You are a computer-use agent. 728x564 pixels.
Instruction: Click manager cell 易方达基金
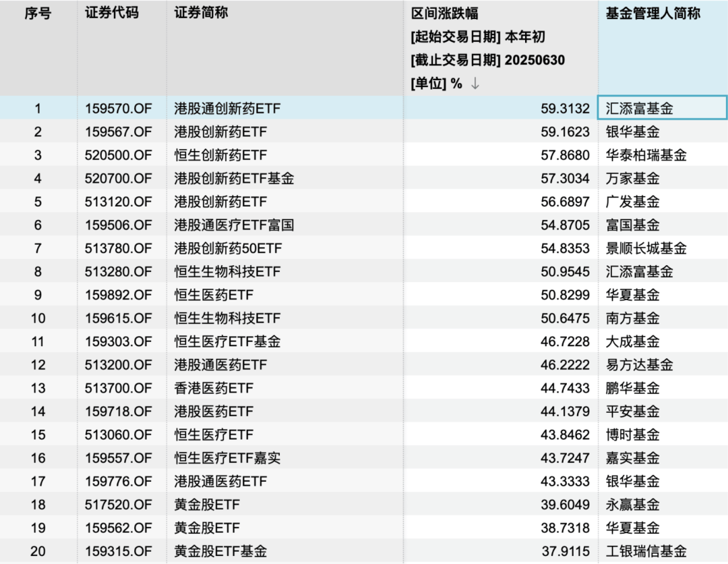[639, 365]
